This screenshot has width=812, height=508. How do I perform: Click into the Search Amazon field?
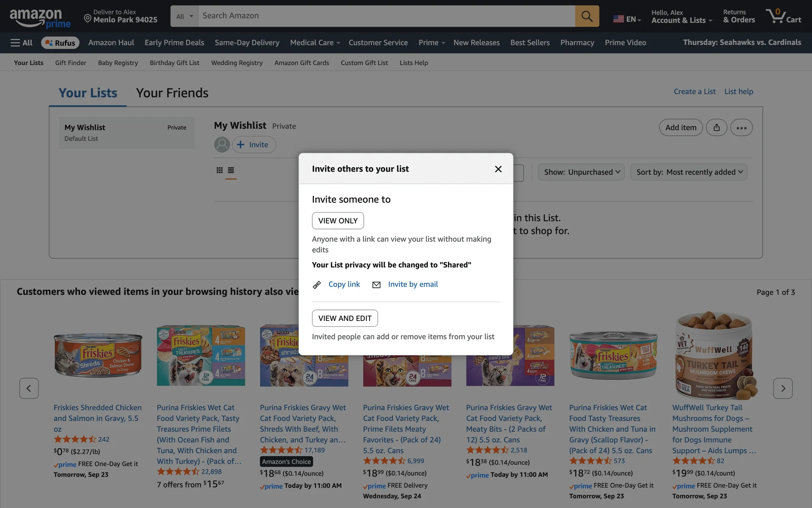[x=386, y=16]
